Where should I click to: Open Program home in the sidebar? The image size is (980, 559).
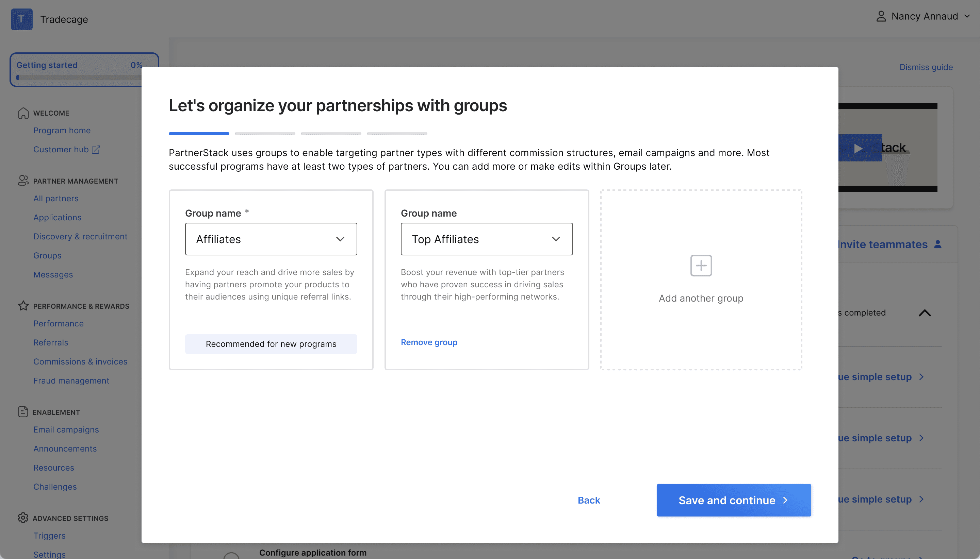[62, 131]
